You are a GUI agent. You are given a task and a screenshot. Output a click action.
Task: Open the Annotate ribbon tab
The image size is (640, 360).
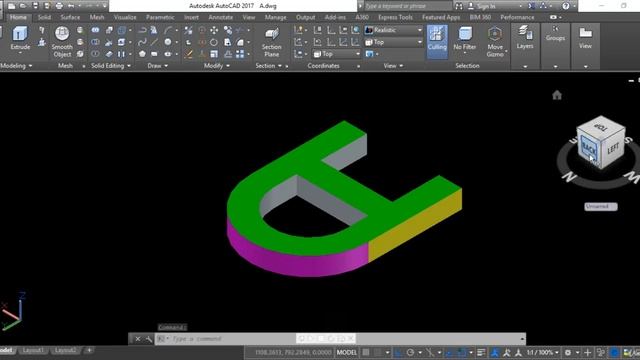click(220, 17)
